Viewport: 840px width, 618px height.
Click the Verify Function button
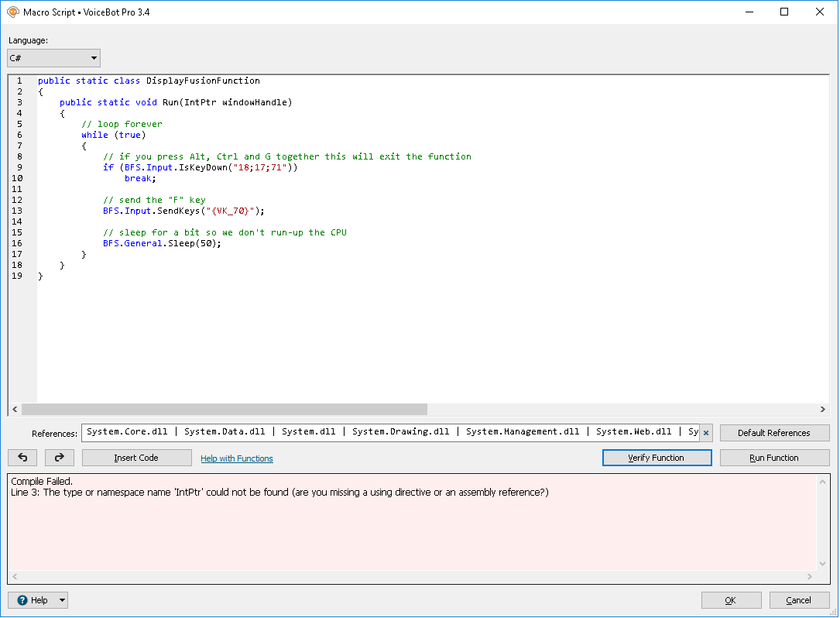657,458
